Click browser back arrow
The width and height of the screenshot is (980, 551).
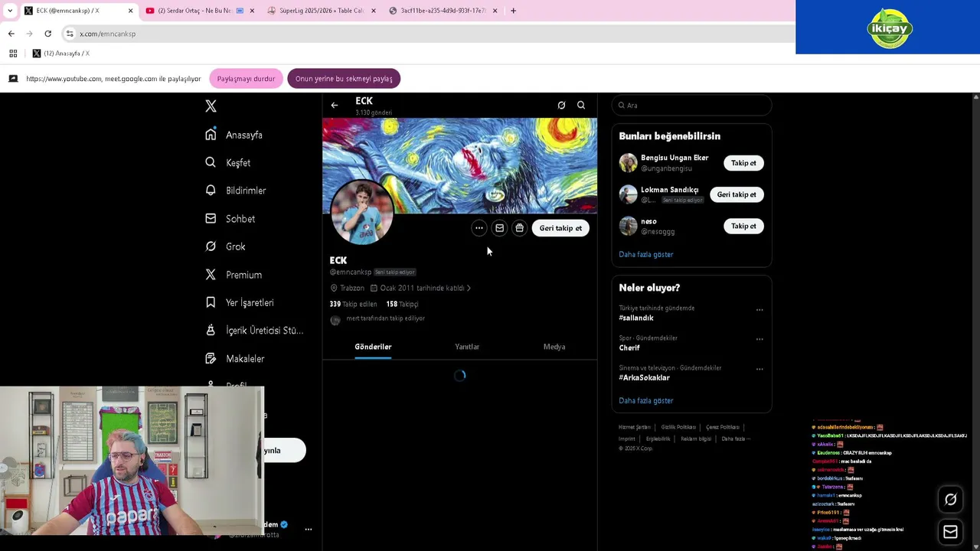point(11,34)
